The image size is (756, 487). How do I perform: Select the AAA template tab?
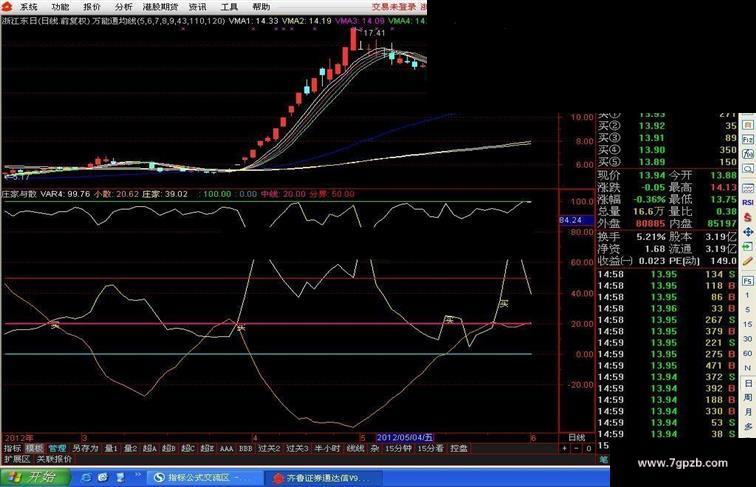(227, 448)
